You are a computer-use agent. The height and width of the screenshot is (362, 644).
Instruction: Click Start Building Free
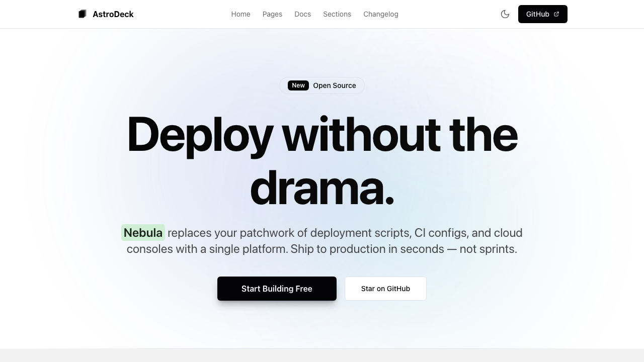click(x=277, y=289)
